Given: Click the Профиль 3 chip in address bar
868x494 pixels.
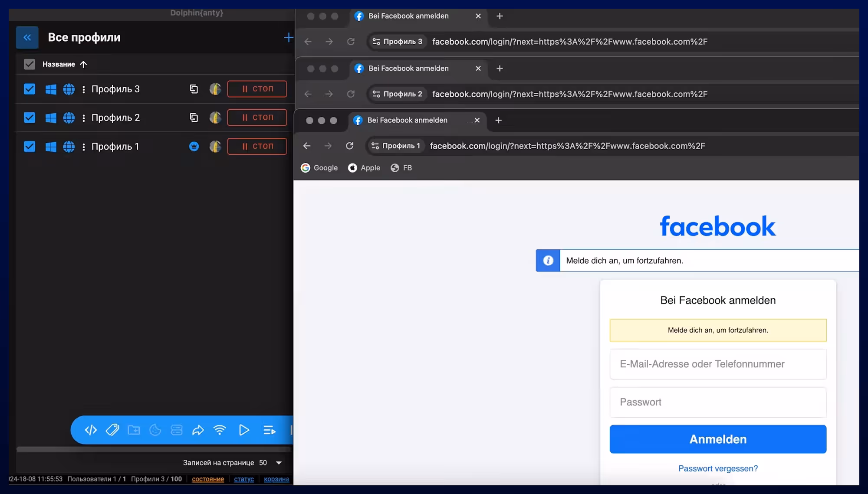Looking at the screenshot, I should (398, 42).
